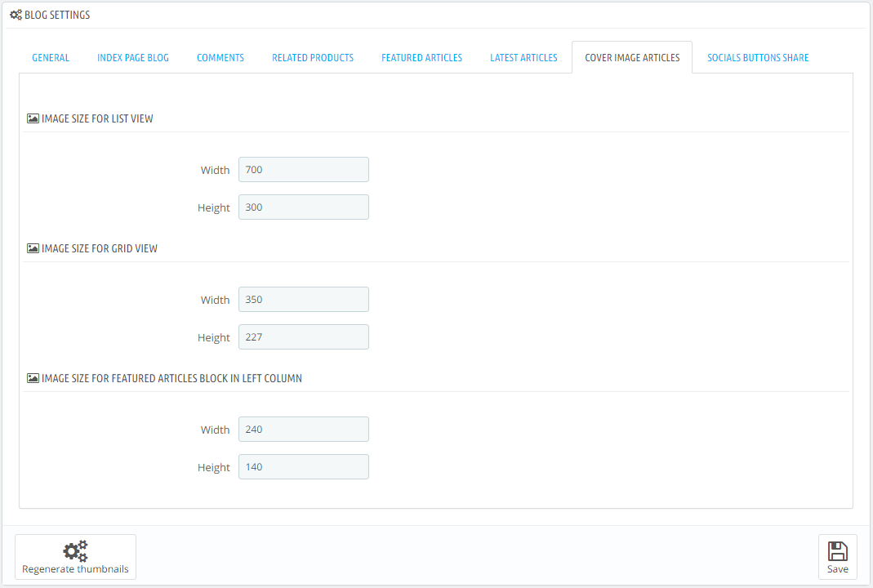Viewport: 873px width, 588px height.
Task: Click the Height label under Grid View
Action: pyautogui.click(x=214, y=338)
